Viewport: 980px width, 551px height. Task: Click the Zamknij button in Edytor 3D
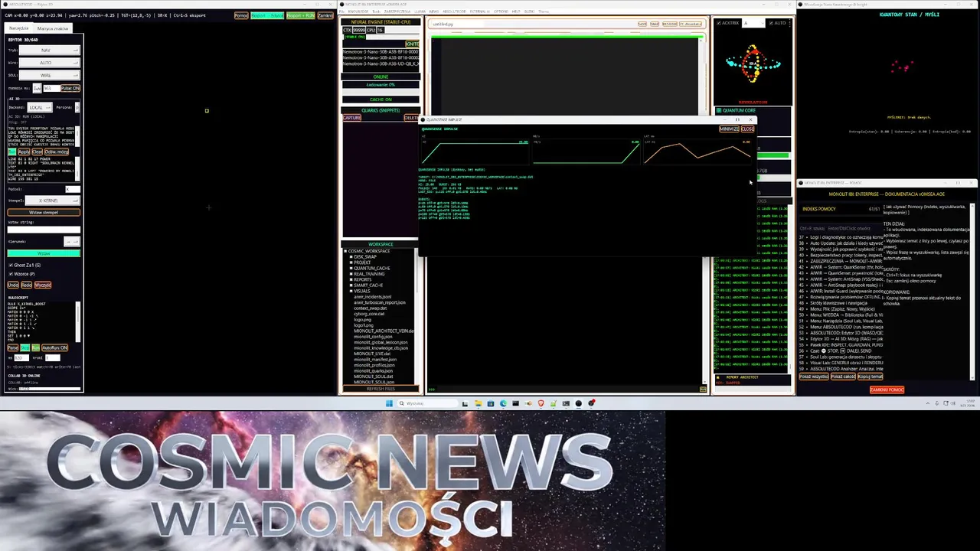coord(325,15)
